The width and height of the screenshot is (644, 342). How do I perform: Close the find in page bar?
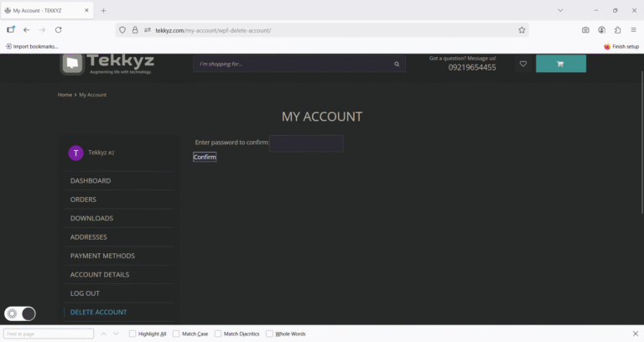635,334
